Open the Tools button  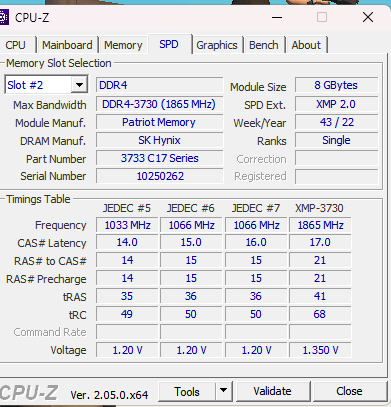187,392
